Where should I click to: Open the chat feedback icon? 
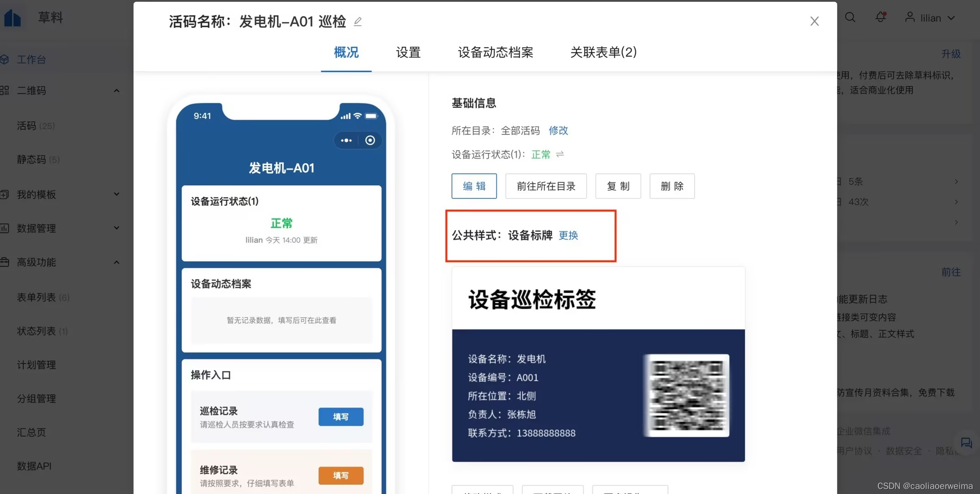tap(966, 442)
